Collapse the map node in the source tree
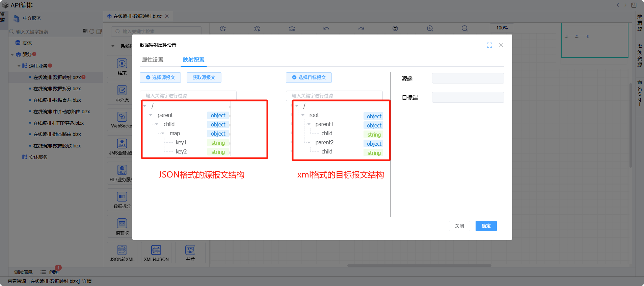 point(163,134)
